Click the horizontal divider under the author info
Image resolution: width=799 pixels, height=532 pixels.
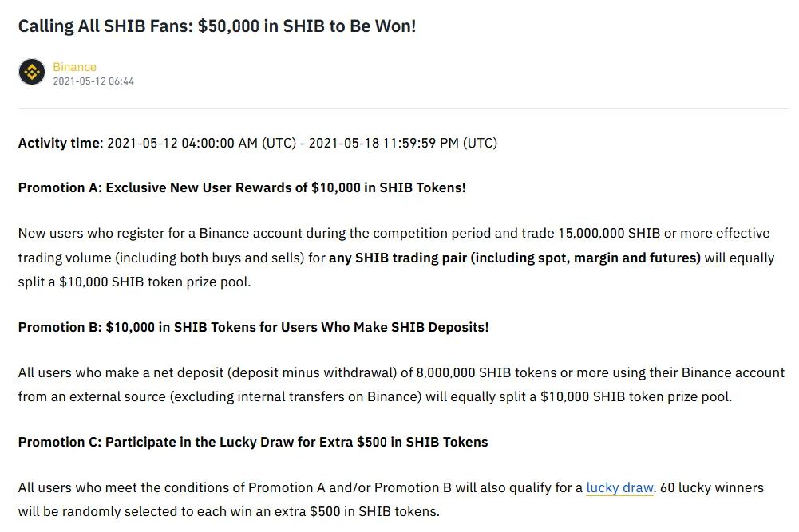pyautogui.click(x=402, y=108)
